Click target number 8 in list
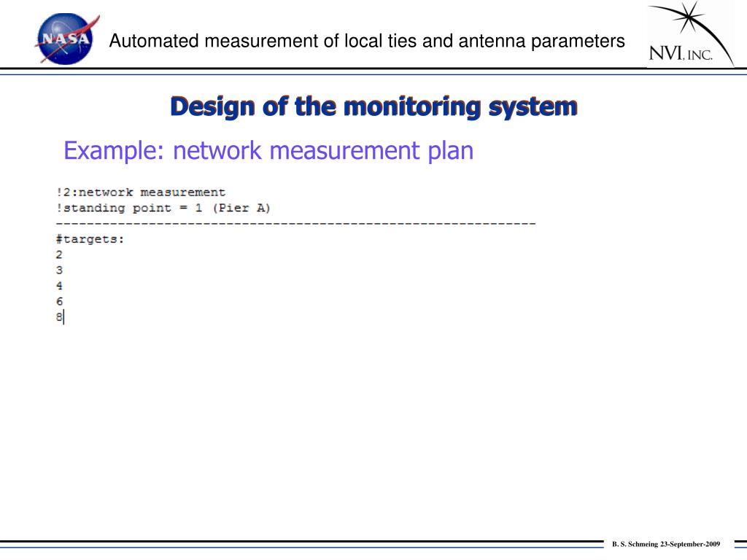Viewport: 747px width, 560px height. pyautogui.click(x=59, y=317)
